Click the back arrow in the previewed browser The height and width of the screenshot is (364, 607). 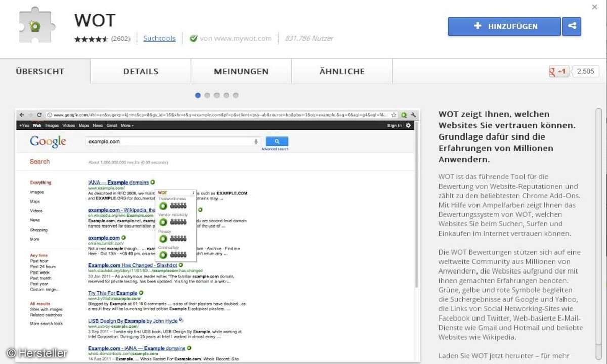[22, 114]
